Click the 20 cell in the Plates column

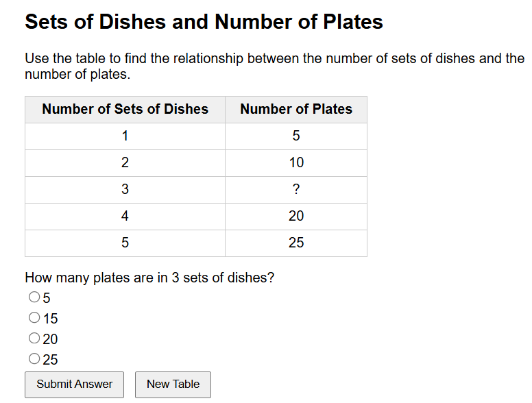click(295, 217)
